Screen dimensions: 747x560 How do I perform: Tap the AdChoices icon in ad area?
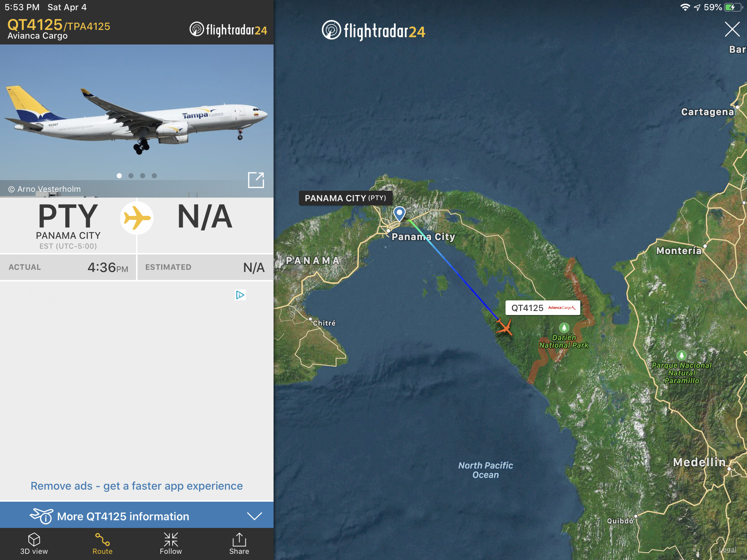pos(240,295)
